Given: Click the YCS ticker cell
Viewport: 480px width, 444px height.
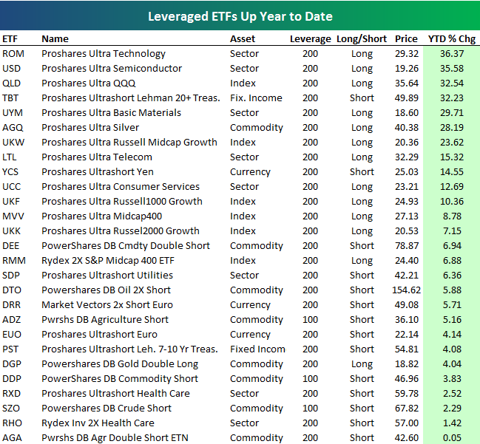Looking at the screenshot, I should click(10, 172).
